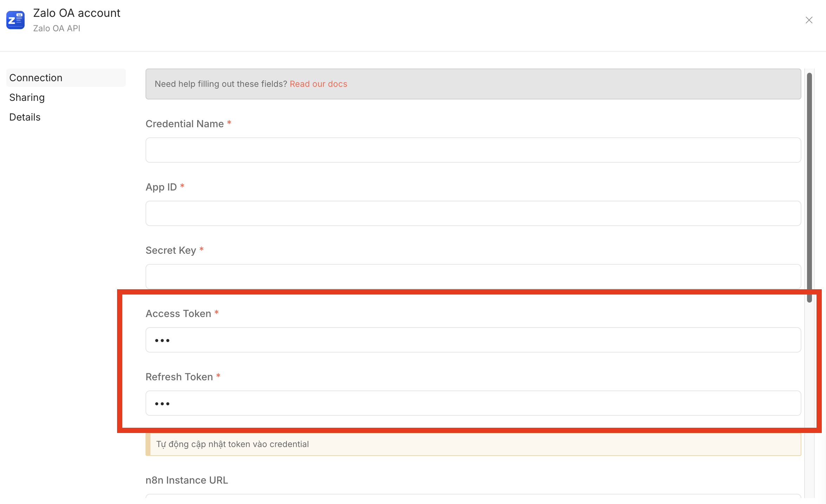Click the 'Zalo OA API' subtitle
826x504 pixels.
pyautogui.click(x=57, y=28)
